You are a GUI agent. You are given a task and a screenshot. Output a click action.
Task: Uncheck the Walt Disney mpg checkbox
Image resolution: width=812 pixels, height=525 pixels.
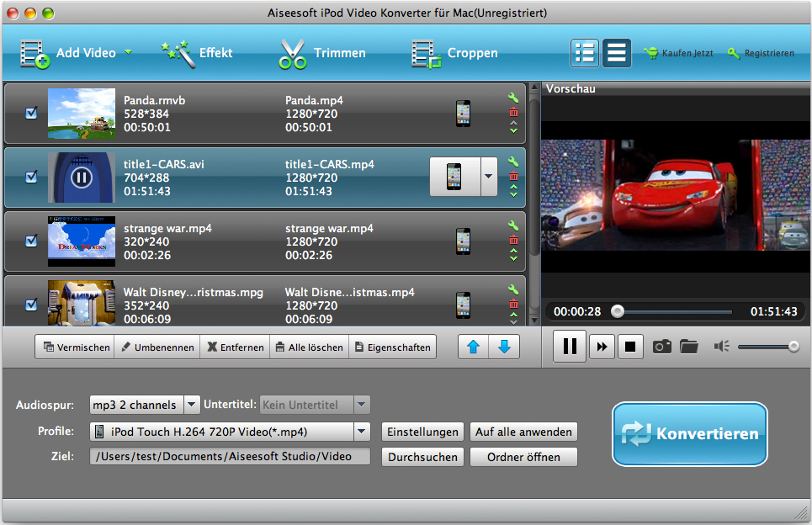[x=32, y=305]
